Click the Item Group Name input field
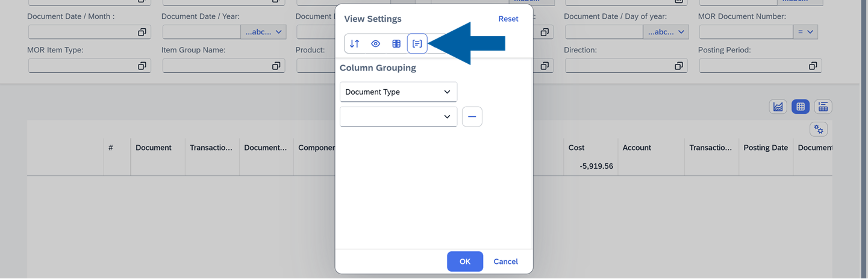This screenshot has width=868, height=279. 216,66
